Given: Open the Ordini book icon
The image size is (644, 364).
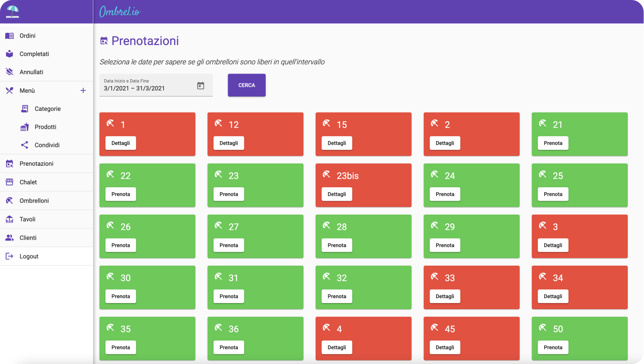Looking at the screenshot, I should point(9,36).
